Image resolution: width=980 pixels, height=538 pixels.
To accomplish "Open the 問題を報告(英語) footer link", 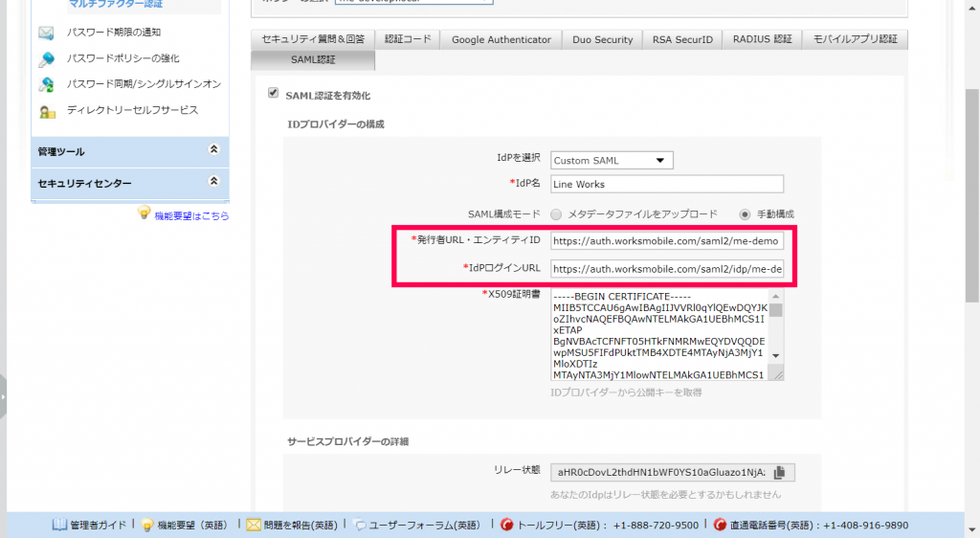I will pyautogui.click(x=301, y=526).
